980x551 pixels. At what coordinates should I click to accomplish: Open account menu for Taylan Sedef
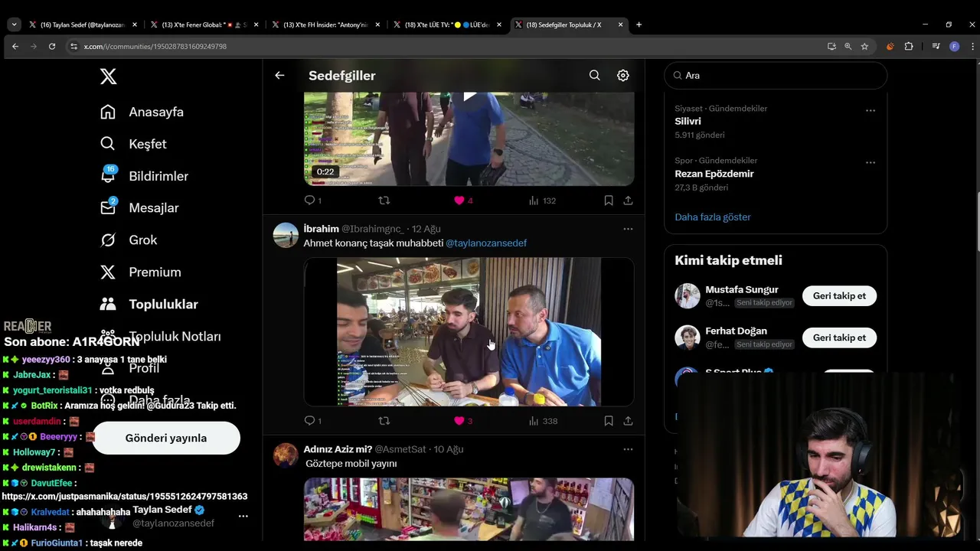coord(243,517)
